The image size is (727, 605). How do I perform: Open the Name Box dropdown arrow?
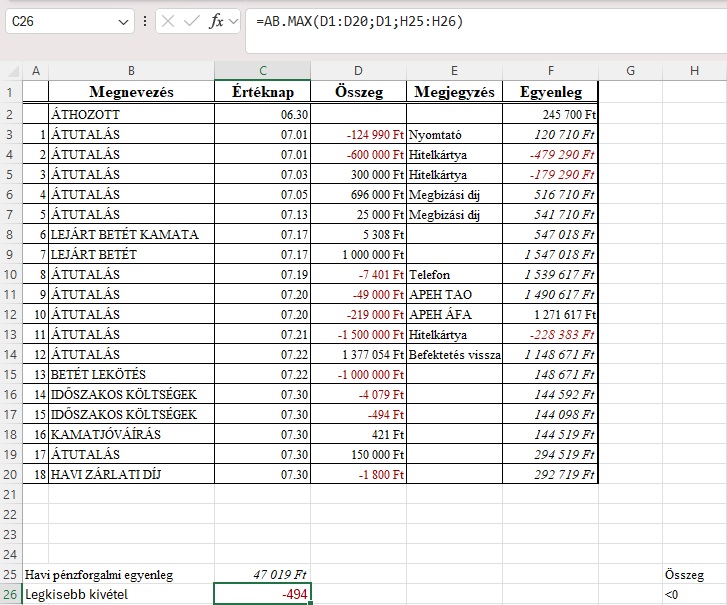[x=124, y=21]
